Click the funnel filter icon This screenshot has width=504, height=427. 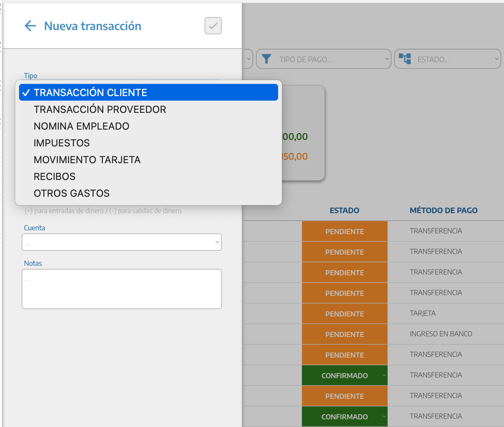point(267,59)
